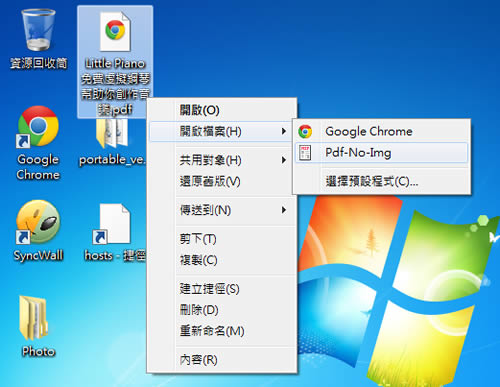This screenshot has height=387, width=500.
Task: Expand the arrow next to 共用對象(H)
Action: point(284,160)
